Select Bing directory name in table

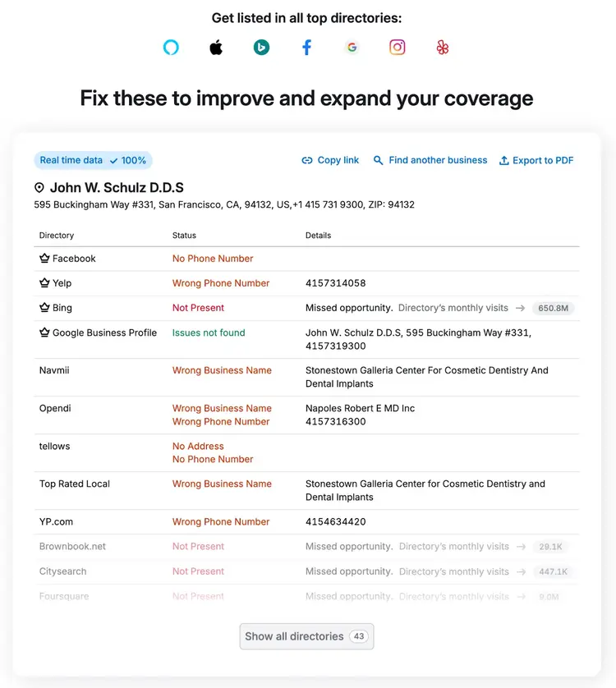62,308
